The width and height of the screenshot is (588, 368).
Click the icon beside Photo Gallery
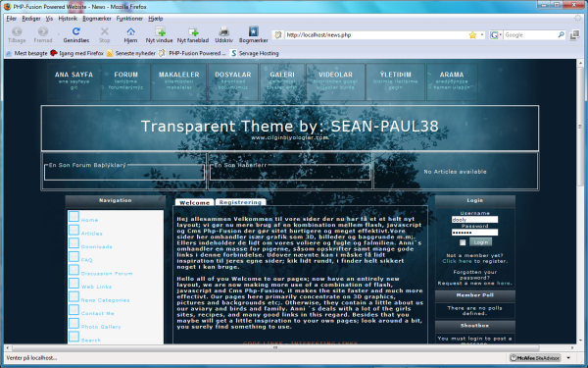tap(73, 323)
